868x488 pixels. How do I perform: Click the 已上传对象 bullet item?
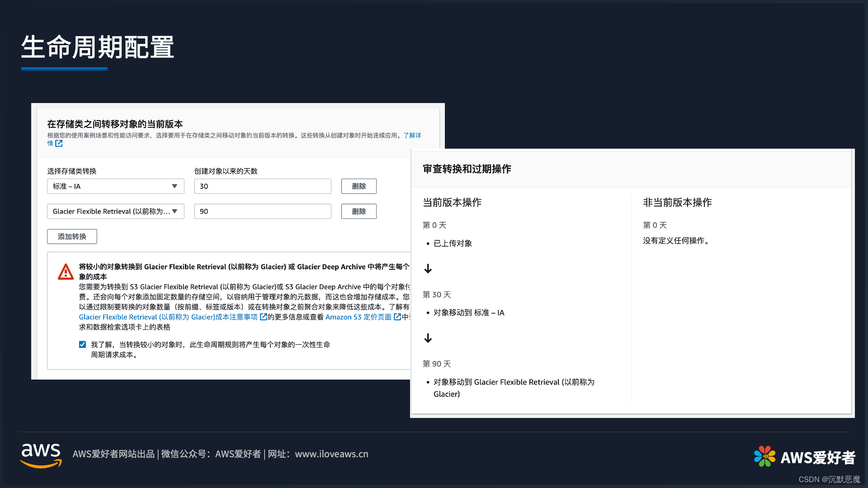coord(453,243)
